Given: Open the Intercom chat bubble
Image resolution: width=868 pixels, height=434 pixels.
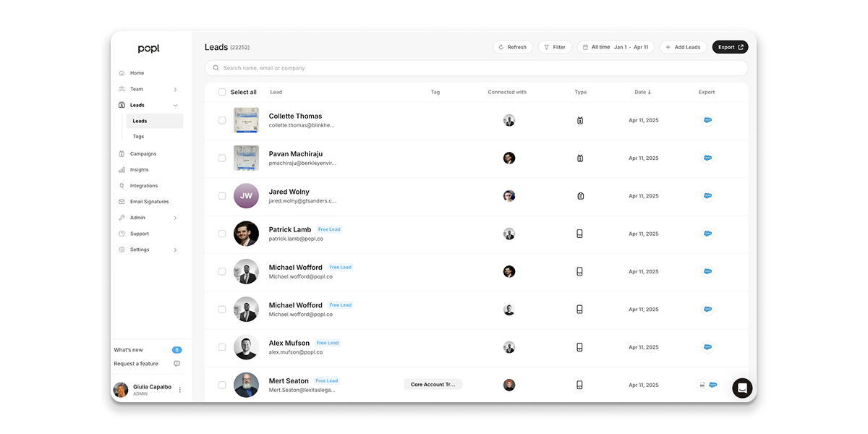Looking at the screenshot, I should (741, 388).
